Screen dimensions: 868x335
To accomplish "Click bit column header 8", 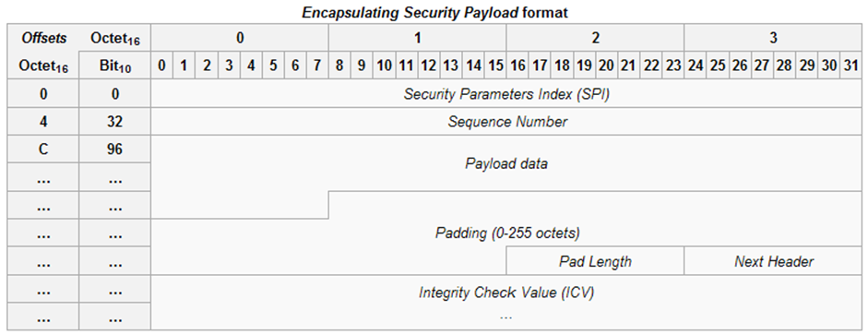I will tap(339, 66).
